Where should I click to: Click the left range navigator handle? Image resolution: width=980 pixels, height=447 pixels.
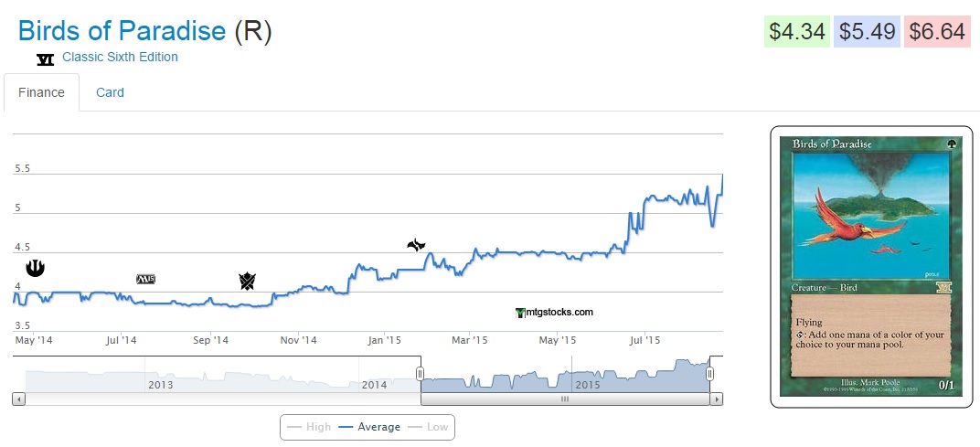pos(421,374)
